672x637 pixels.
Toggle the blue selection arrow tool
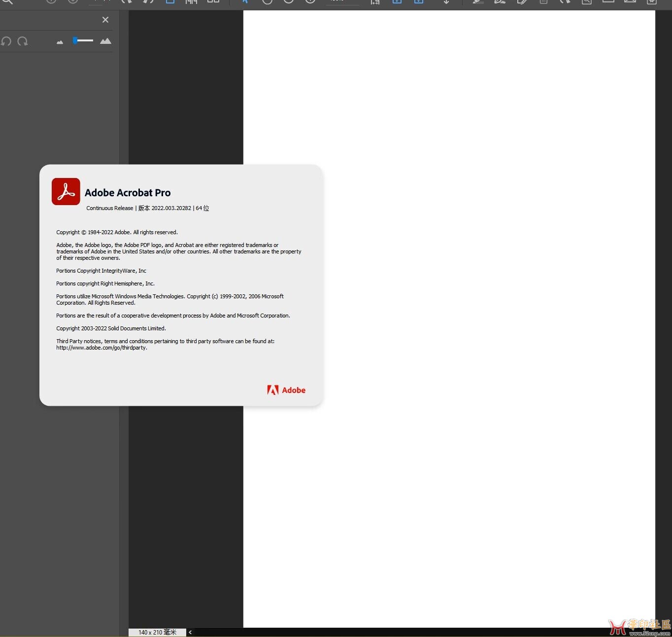245,2
